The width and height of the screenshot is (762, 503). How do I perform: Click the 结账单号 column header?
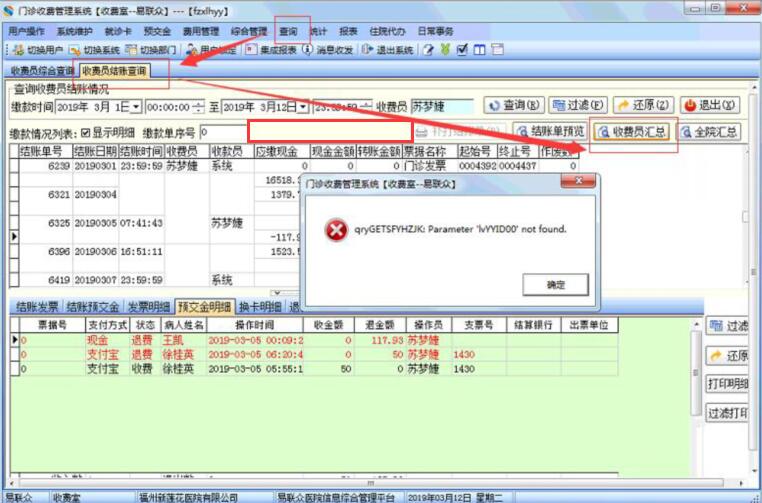click(x=45, y=151)
